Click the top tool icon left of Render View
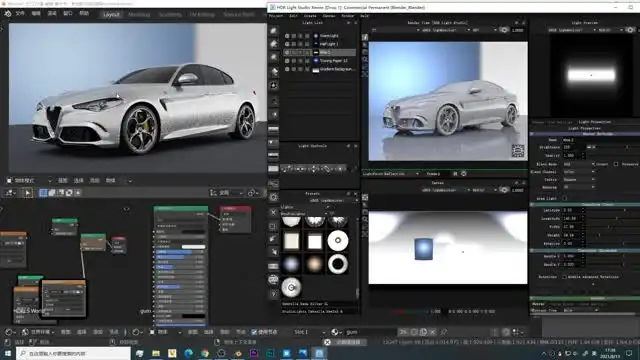The width and height of the screenshot is (640, 360). tap(365, 37)
